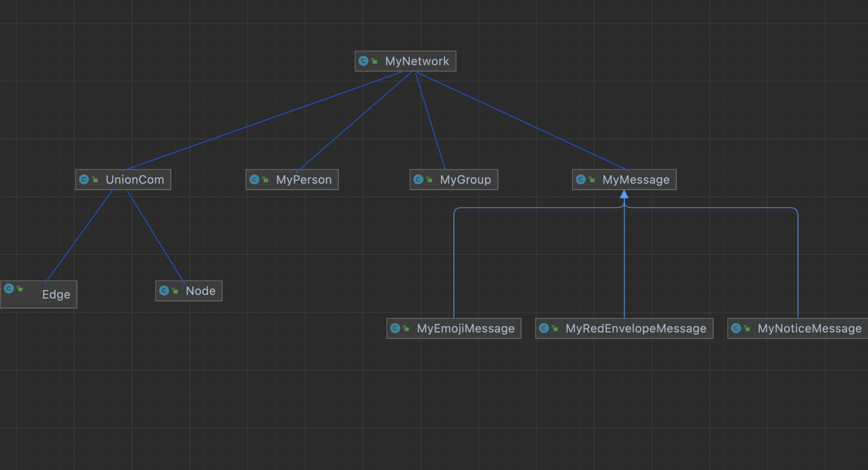Click the MyEmojiMessage label text
Image resolution: width=868 pixels, height=470 pixels.
click(x=465, y=329)
